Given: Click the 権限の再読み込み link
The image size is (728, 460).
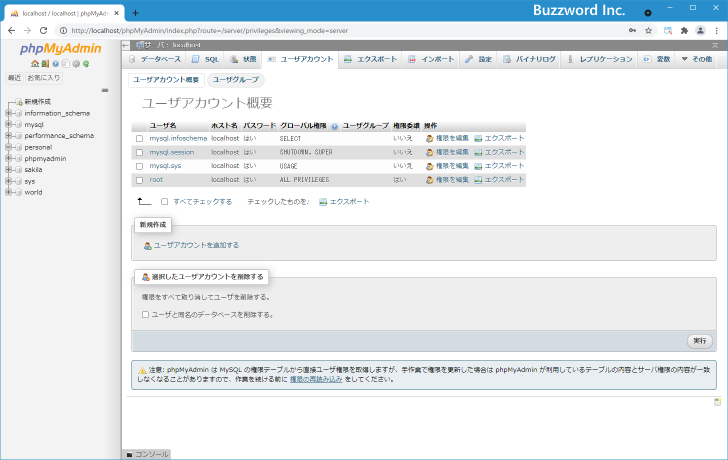Looking at the screenshot, I should [x=316, y=380].
